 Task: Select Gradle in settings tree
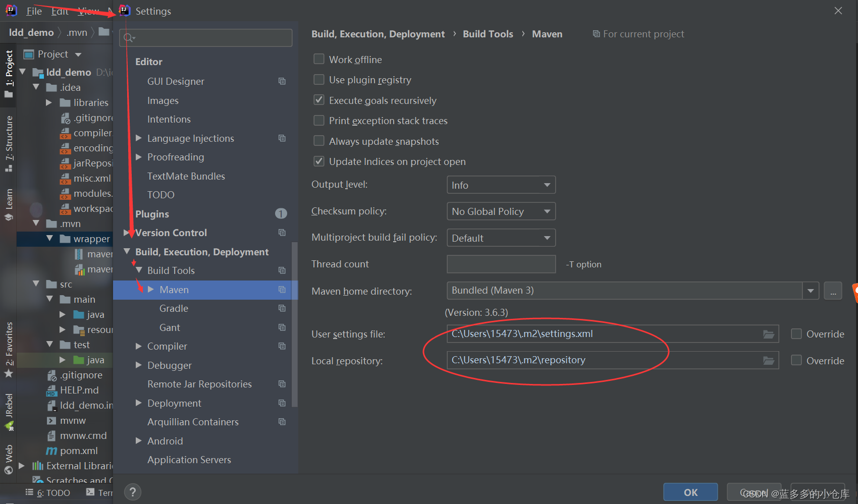(174, 308)
